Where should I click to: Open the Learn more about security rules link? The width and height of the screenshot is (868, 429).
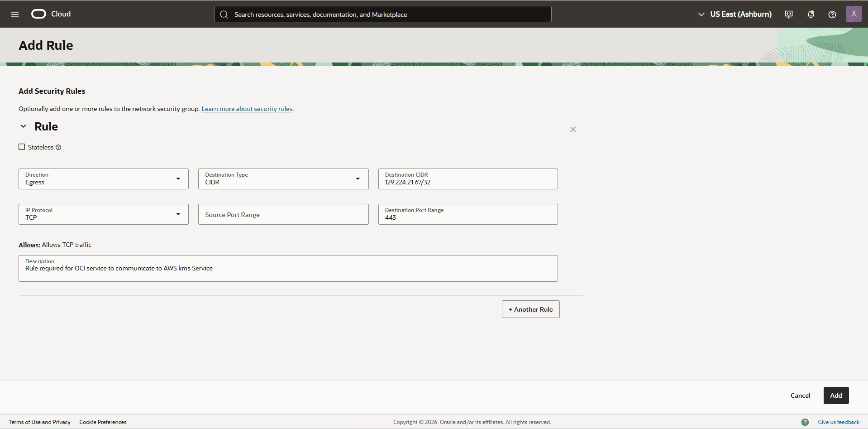247,109
